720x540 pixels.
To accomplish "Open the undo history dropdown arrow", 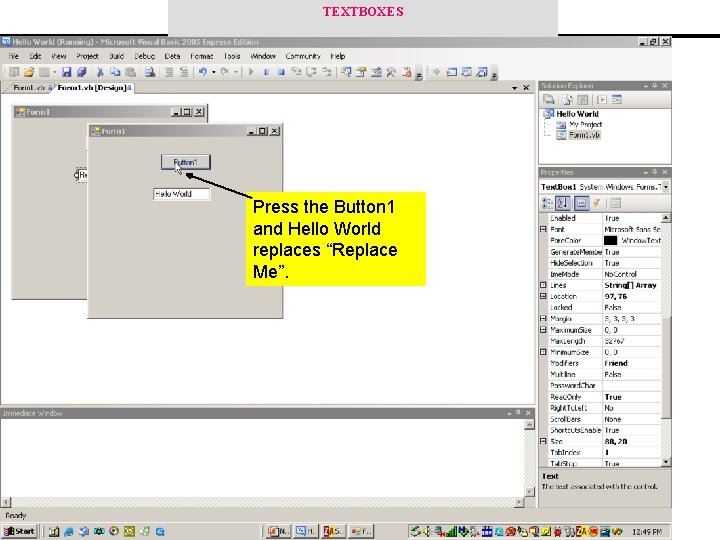I will [x=214, y=72].
